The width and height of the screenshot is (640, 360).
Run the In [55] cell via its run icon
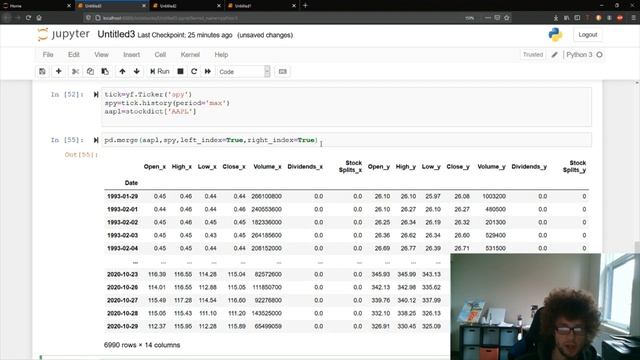(x=96, y=140)
